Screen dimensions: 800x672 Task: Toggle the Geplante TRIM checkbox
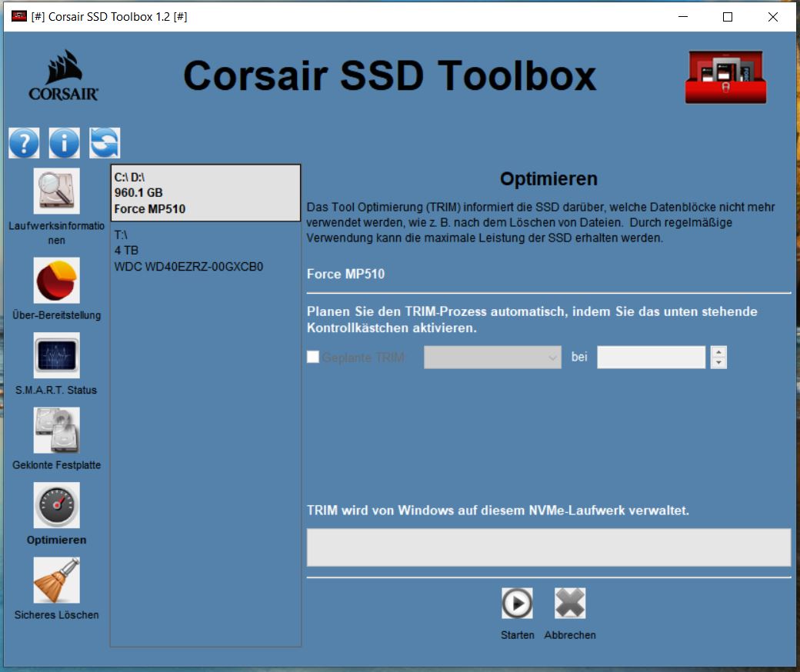tap(313, 357)
